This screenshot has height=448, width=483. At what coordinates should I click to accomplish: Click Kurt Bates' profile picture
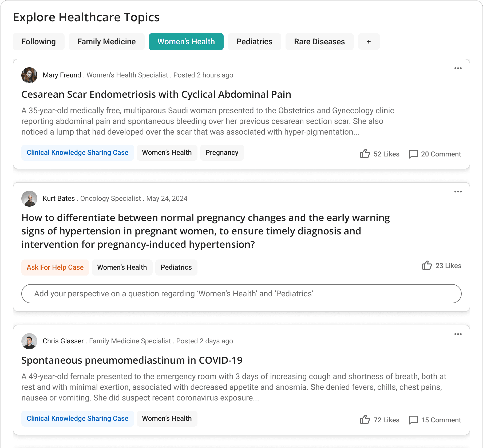29,199
